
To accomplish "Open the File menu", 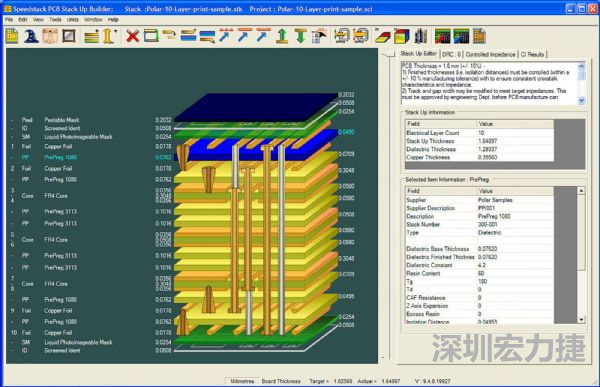I will click(x=9, y=20).
